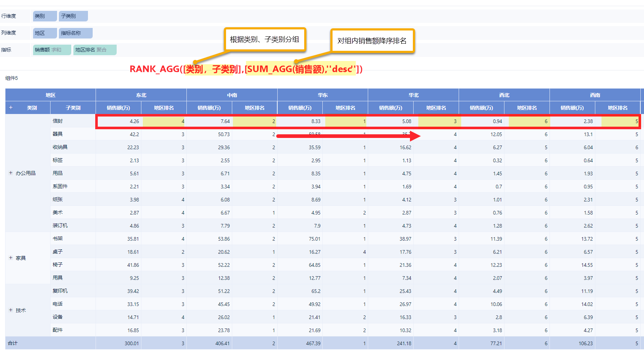Click the 华北 region column header

414,95
